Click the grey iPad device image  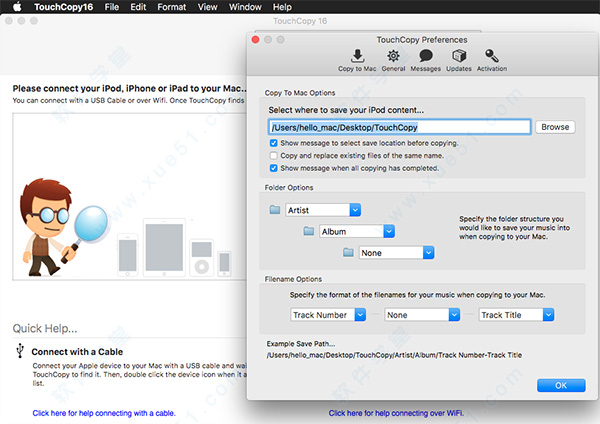[164, 247]
